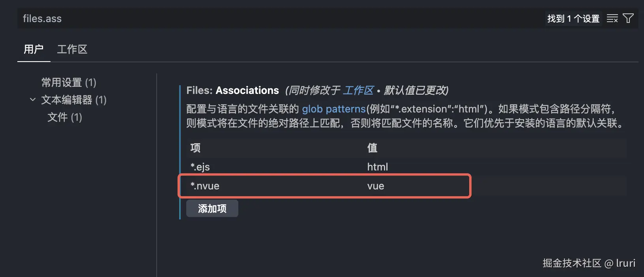Select the *.ejs item key

click(x=200, y=167)
